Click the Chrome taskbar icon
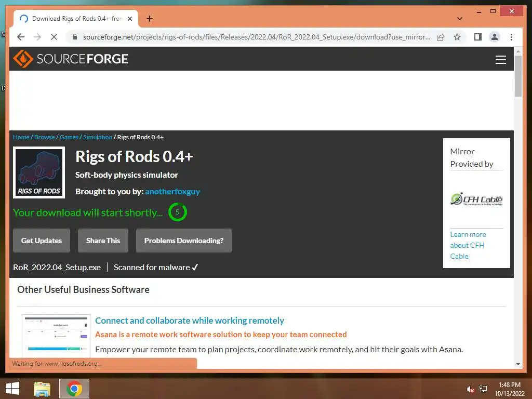This screenshot has width=532, height=399. [74, 389]
